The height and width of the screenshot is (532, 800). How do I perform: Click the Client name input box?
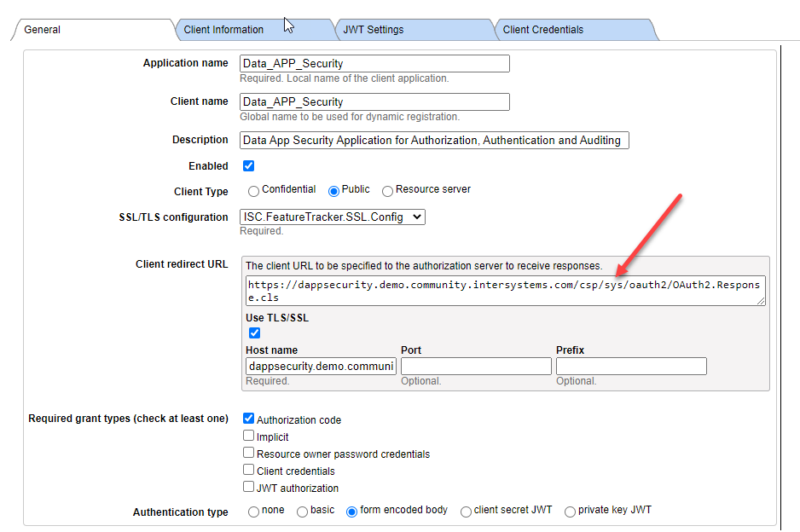pos(374,101)
